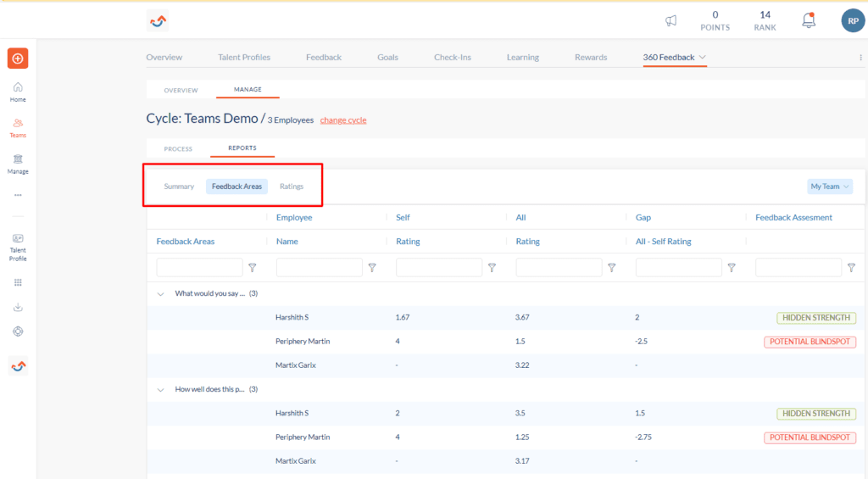Click the sidebar three-dots more icon
This screenshot has height=479, width=868.
(18, 195)
